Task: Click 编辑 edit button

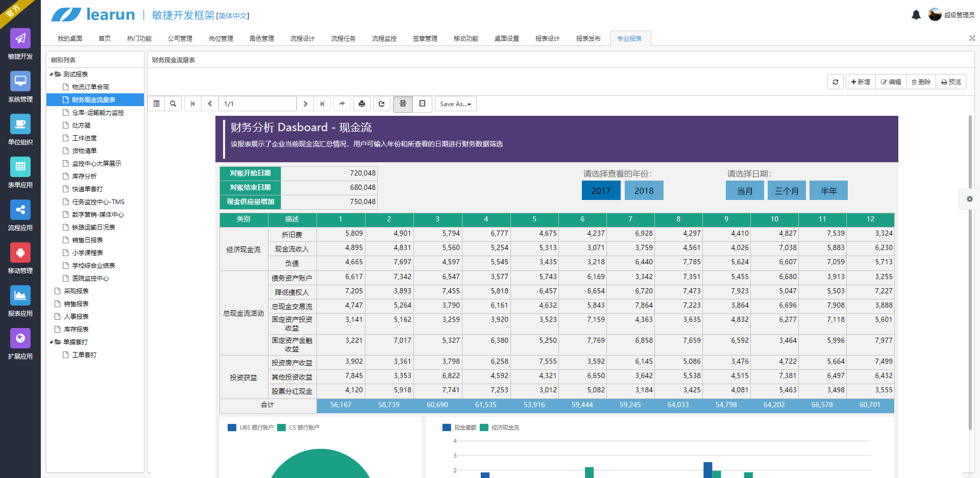Action: pos(891,82)
